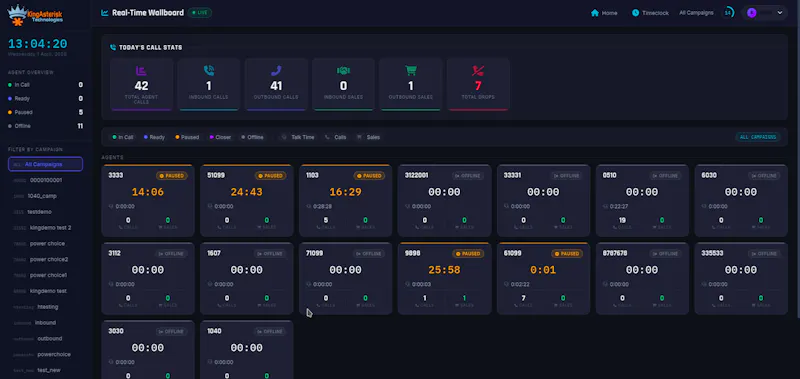Toggle the Offline legend filter
The image size is (800, 379).
click(252, 137)
